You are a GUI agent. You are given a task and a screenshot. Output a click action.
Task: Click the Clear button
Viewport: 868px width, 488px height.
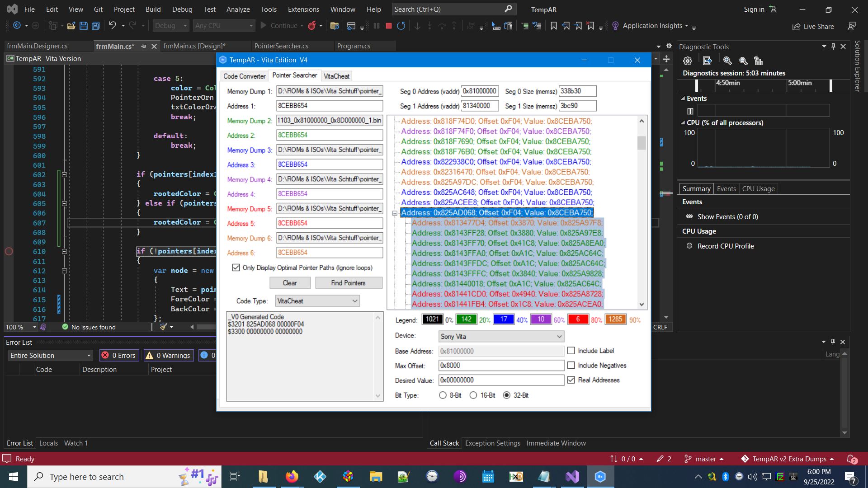pyautogui.click(x=290, y=283)
